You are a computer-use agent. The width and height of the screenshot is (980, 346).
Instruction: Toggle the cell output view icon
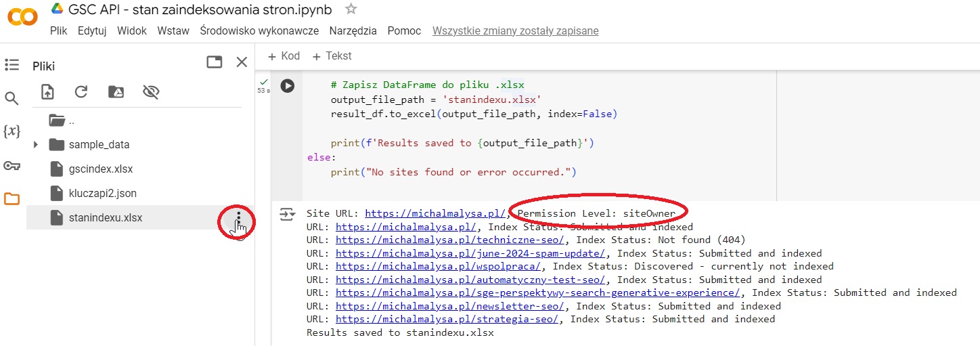288,214
